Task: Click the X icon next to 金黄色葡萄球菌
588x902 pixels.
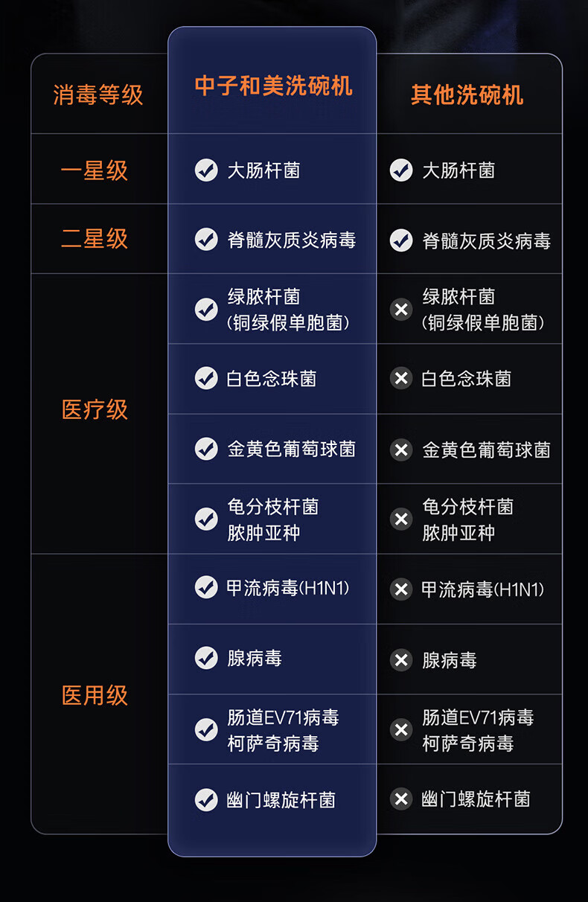Action: [x=401, y=450]
